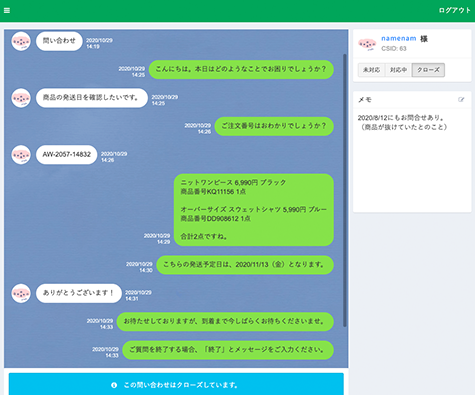
Task: Open the hamburger menu icon
Action: 7,10
